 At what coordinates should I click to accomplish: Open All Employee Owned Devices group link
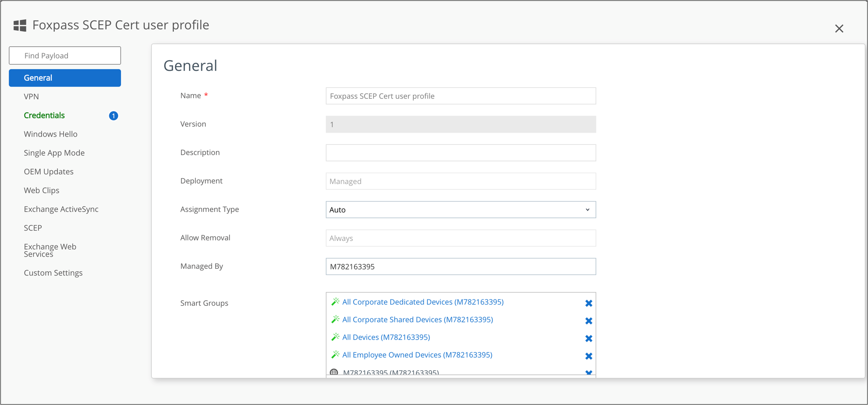(417, 355)
